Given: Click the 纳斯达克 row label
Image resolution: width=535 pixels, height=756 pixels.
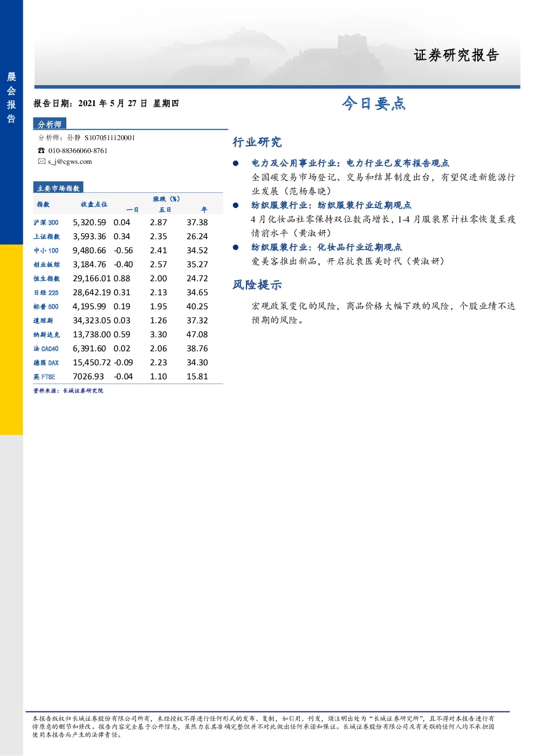Looking at the screenshot, I should [47, 335].
